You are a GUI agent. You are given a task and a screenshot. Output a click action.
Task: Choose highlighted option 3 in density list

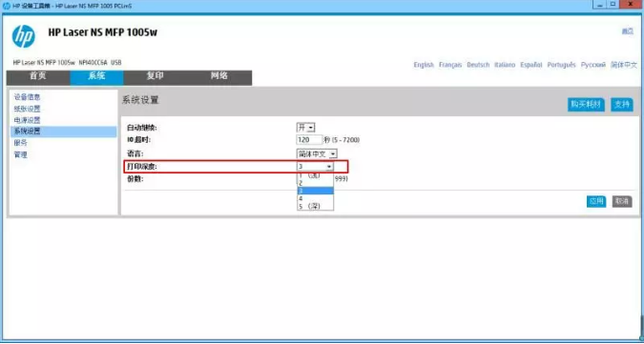click(315, 192)
